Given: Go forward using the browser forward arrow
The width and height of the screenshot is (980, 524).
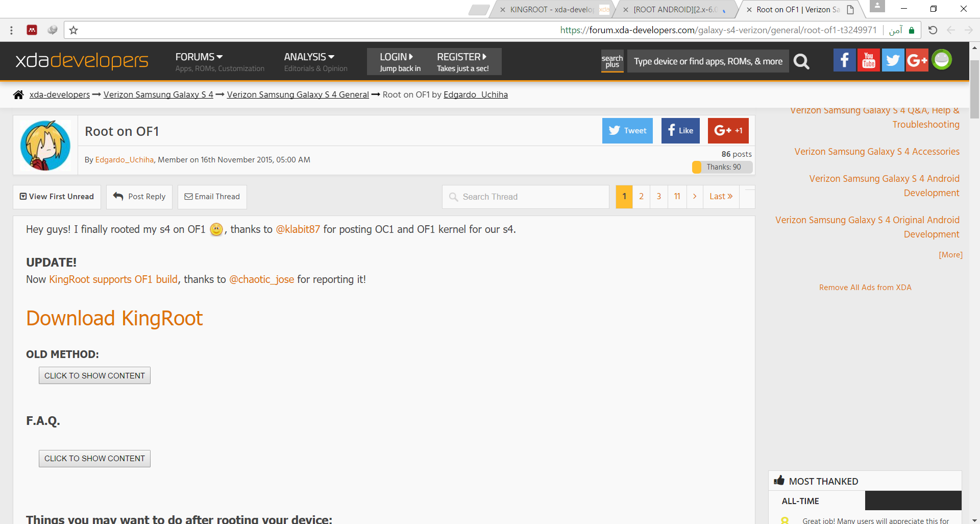Looking at the screenshot, I should tap(968, 30).
